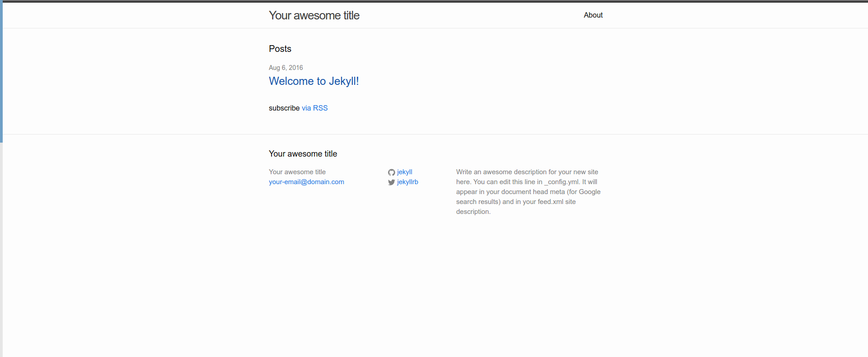
Task: Visit the jekyllrb Twitter profile link
Action: coord(407,182)
